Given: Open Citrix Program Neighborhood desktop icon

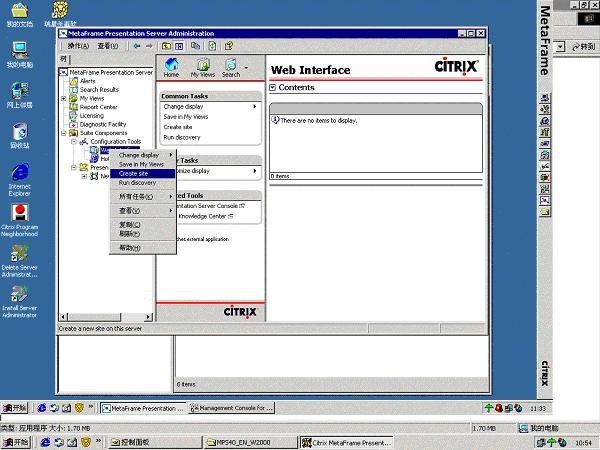Looking at the screenshot, I should pos(20,221).
